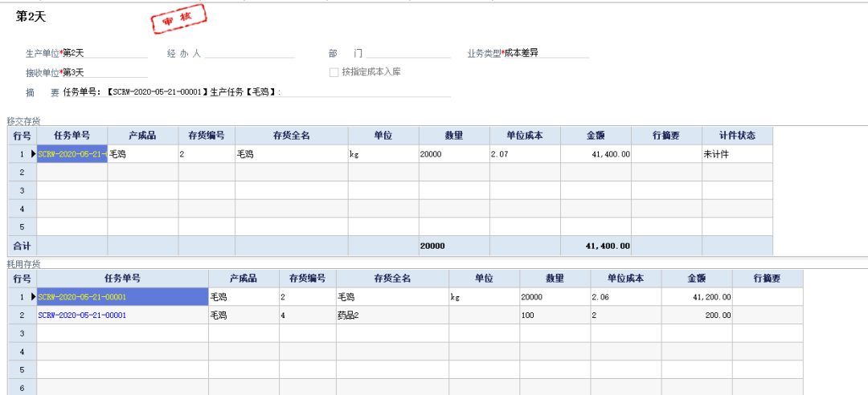Click the 2.06 unit cost cell

[626, 297]
